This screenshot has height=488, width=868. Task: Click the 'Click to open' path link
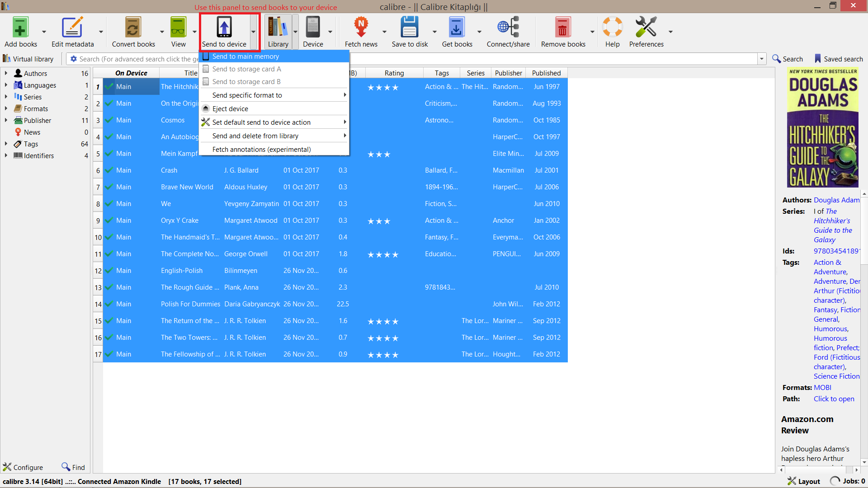pos(834,399)
